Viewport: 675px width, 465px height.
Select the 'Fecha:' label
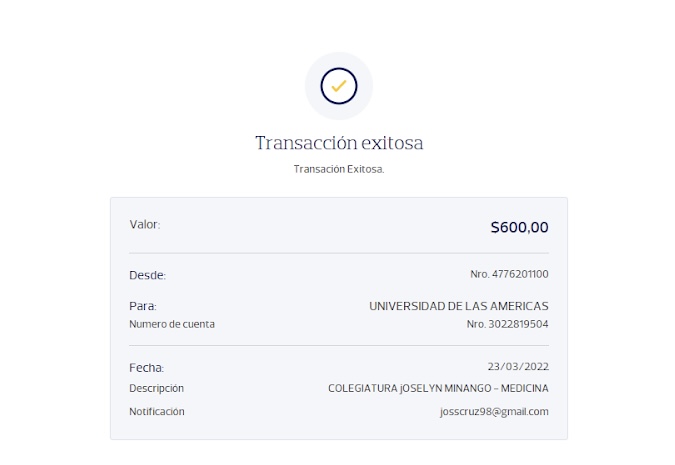tap(146, 368)
